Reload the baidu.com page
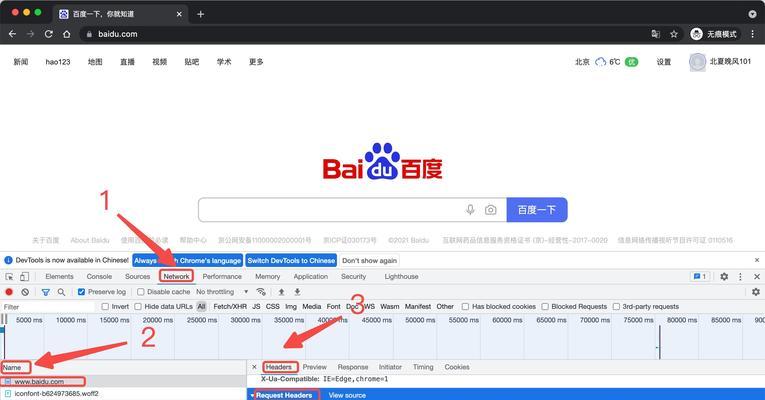 (x=48, y=34)
